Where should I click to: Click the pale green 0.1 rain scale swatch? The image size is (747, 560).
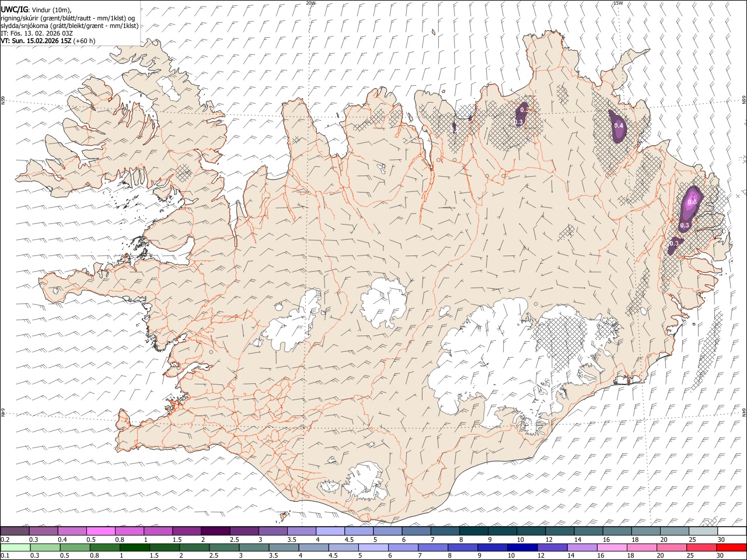(x=15, y=547)
